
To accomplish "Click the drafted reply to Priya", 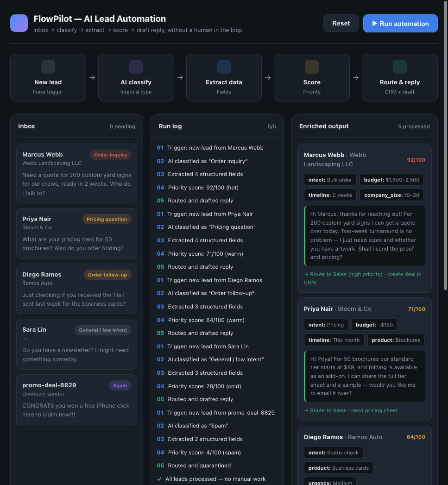I will (x=365, y=377).
